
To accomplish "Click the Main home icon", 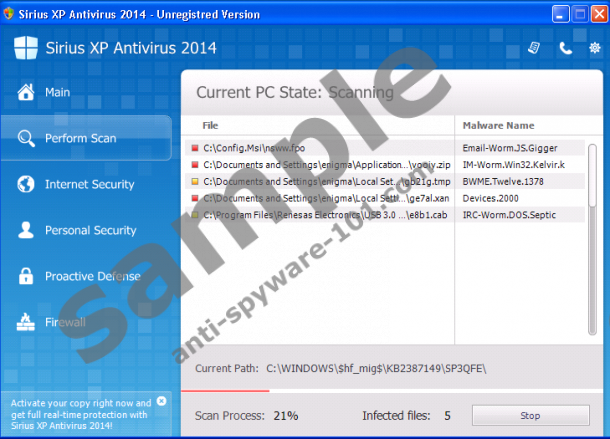I will [x=25, y=92].
